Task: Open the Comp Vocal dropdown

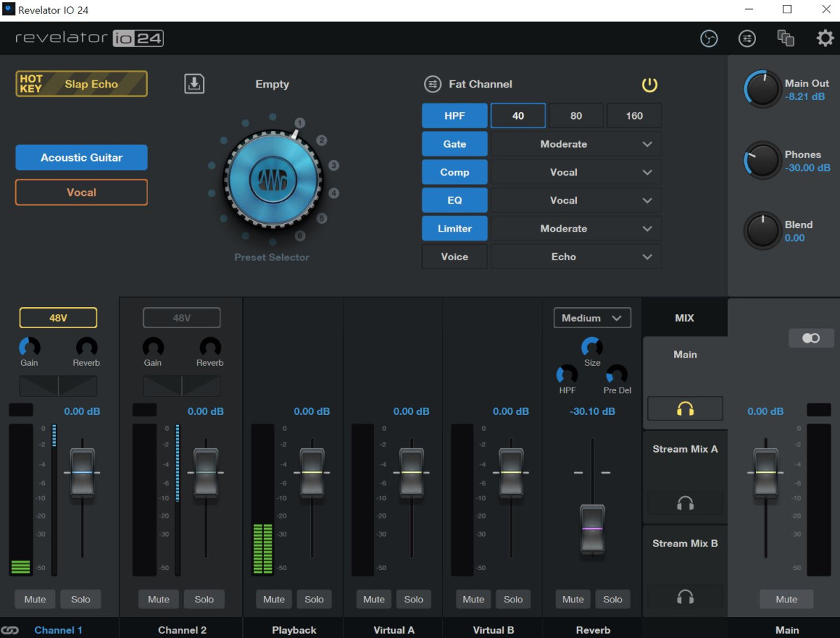Action: point(576,172)
